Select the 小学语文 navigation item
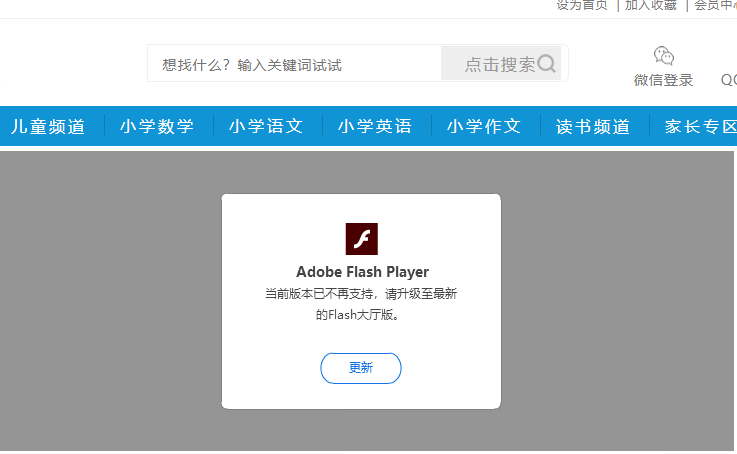737x454 pixels. [x=266, y=126]
